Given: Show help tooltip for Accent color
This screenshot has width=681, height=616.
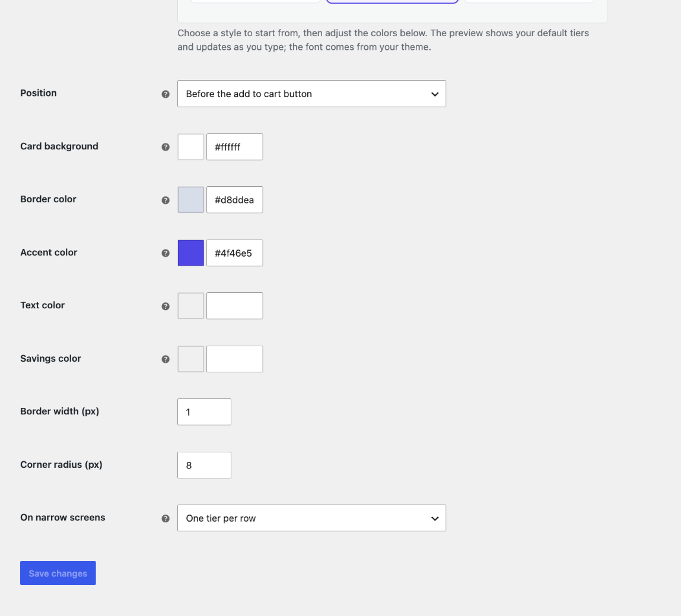Looking at the screenshot, I should 166,253.
